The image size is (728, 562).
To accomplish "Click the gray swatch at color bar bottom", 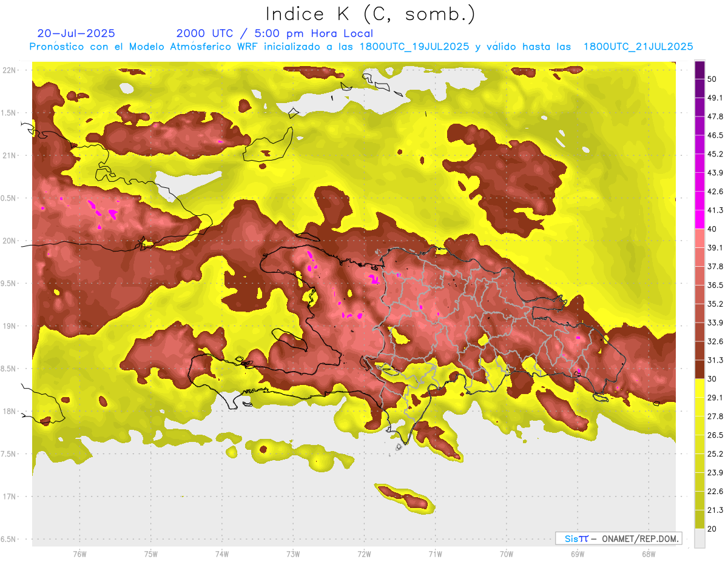I will pyautogui.click(x=699, y=538).
